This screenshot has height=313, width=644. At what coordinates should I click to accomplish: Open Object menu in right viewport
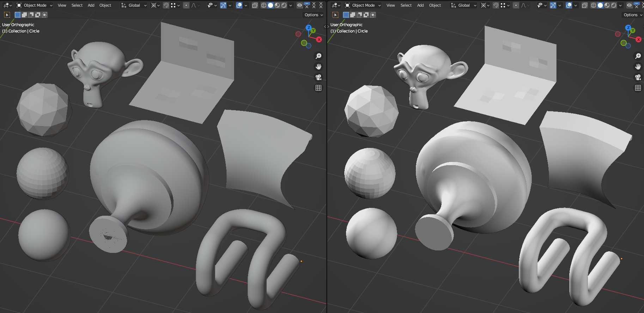(x=435, y=5)
